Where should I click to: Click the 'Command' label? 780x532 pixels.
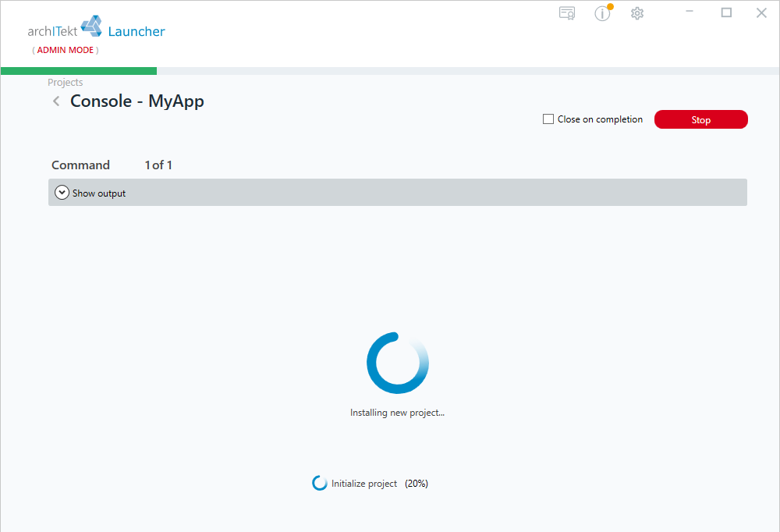tap(80, 165)
